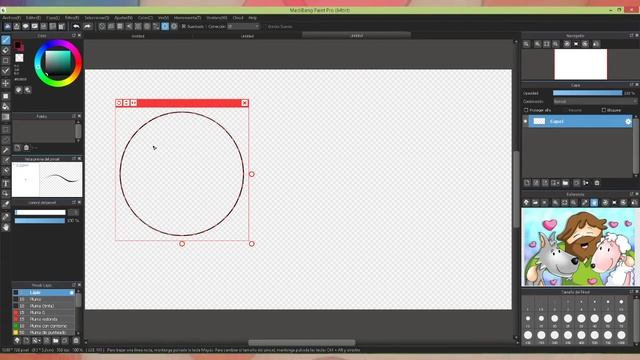This screenshot has width=640, height=360.
Task: Click first icon on red snap bar
Action: point(119,103)
